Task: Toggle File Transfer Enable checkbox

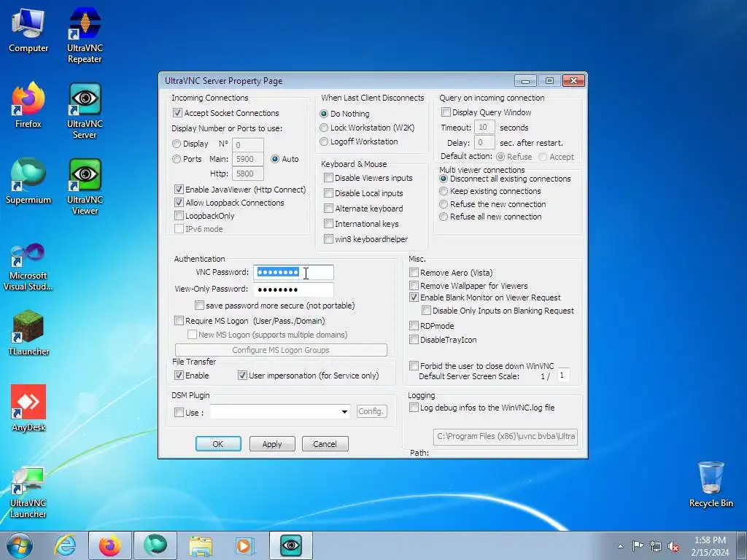Action: click(179, 376)
